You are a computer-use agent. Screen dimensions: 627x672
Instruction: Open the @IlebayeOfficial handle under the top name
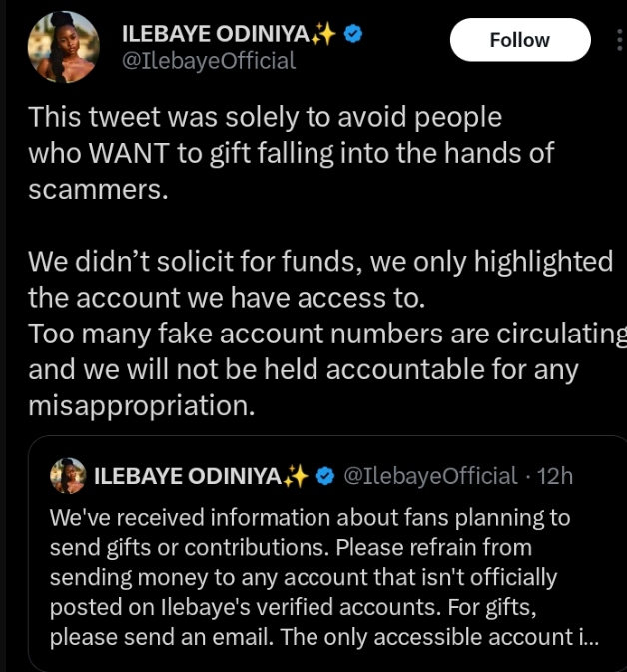[208, 61]
